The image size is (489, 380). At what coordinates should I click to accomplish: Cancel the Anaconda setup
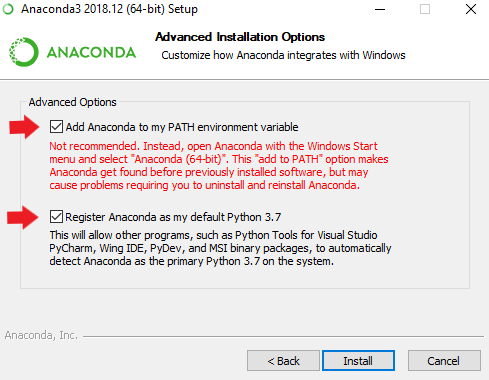pyautogui.click(x=444, y=361)
